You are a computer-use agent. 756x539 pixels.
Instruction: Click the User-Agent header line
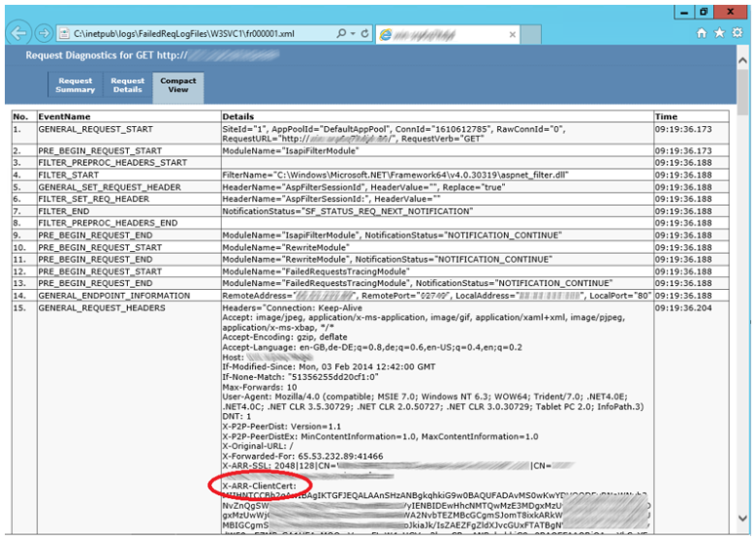pyautogui.click(x=433, y=401)
